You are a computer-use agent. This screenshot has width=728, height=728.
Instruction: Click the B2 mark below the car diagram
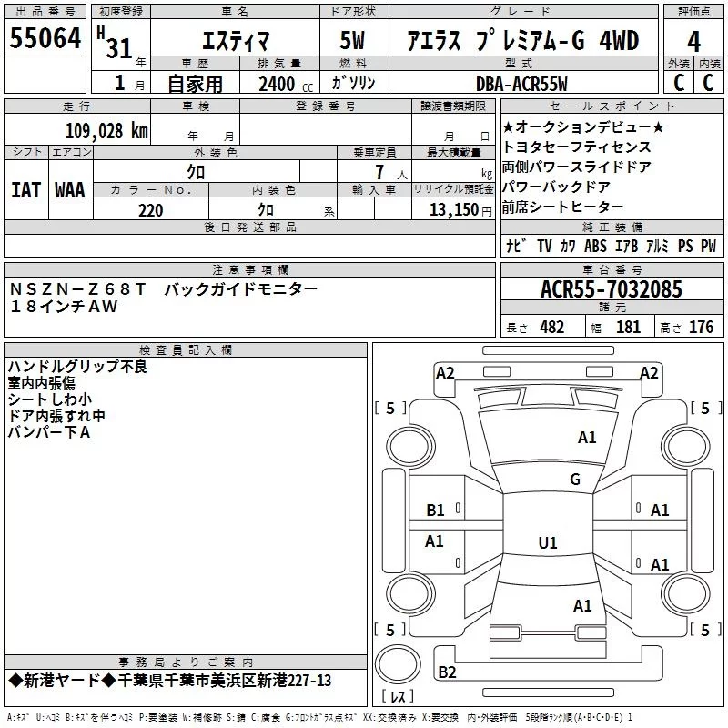point(447,672)
